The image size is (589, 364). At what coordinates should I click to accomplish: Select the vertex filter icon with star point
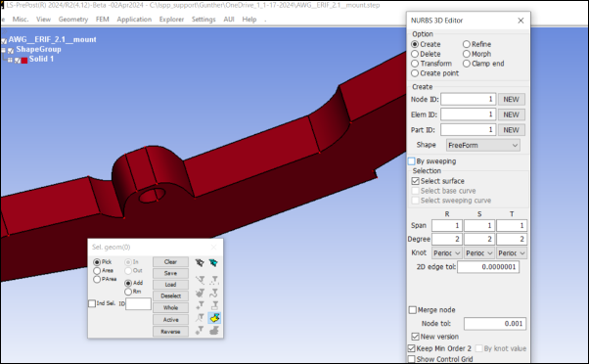pos(200,305)
